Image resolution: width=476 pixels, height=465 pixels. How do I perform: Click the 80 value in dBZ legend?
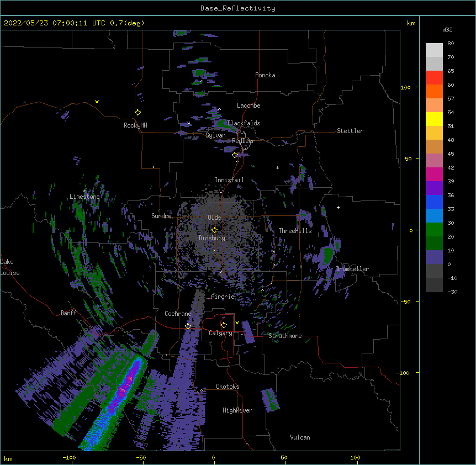tap(451, 44)
